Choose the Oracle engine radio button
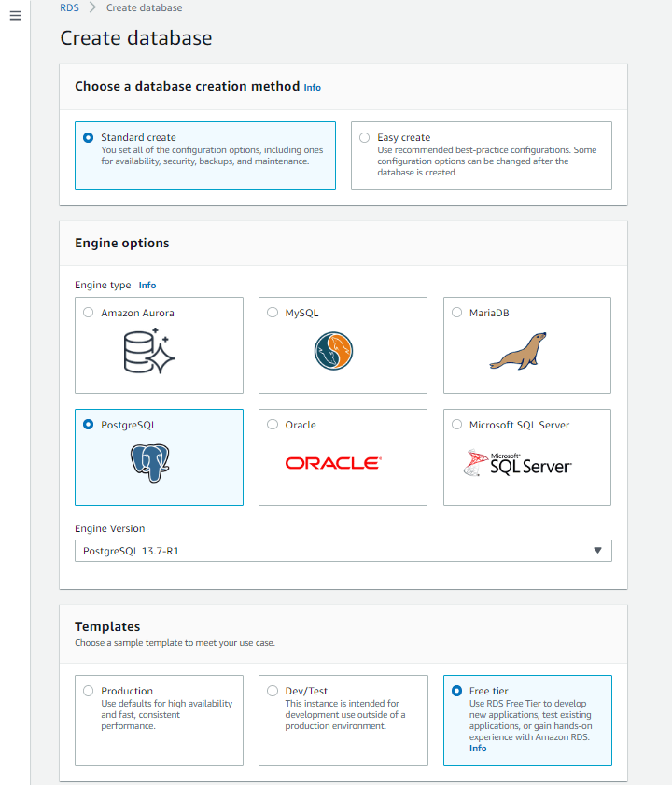 click(x=273, y=425)
